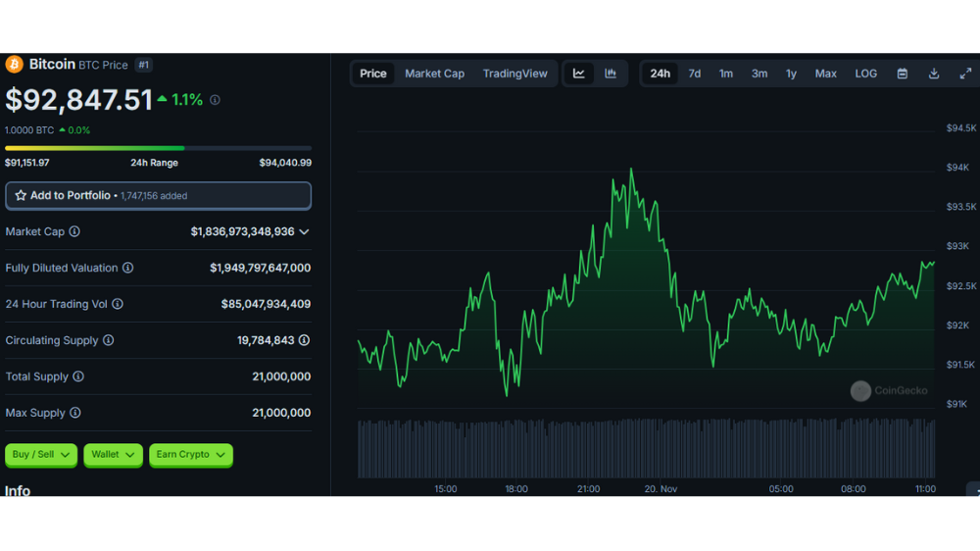Image resolution: width=980 pixels, height=551 pixels.
Task: Show Fully Diluted Valuation info icon
Action: [128, 268]
